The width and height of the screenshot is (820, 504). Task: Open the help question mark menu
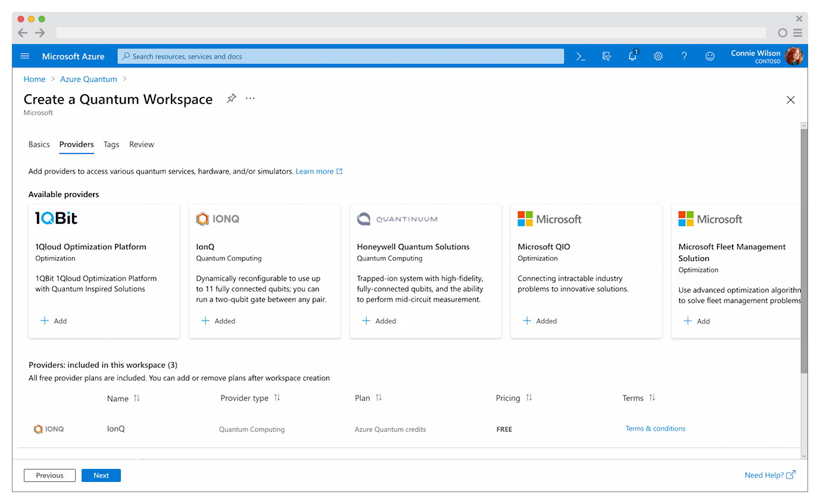[x=684, y=56]
